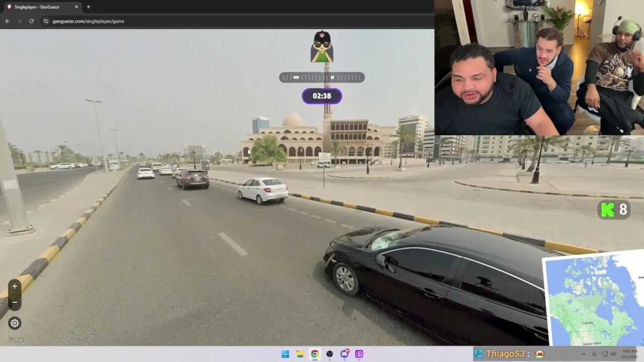644x362 pixels.
Task: Close the Singleplayer - GeoGuessr tab
Action: point(76,7)
